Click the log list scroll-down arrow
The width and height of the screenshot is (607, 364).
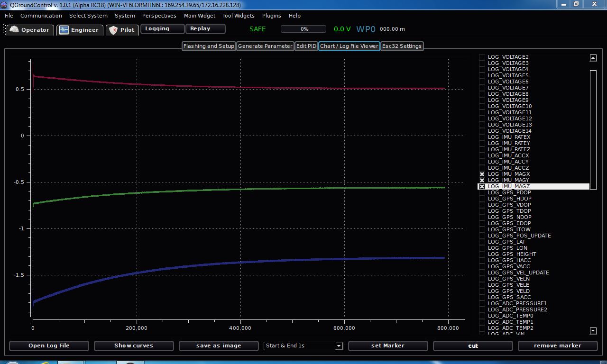pos(593,330)
